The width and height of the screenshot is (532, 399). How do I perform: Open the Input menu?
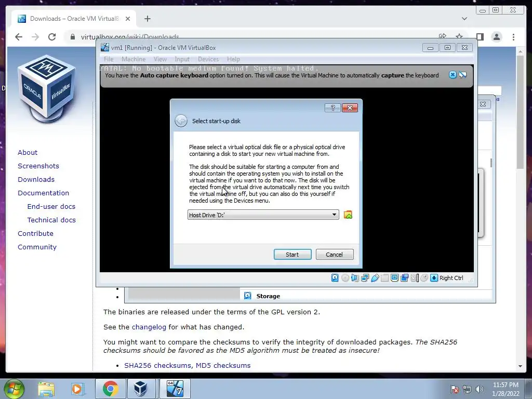182,59
